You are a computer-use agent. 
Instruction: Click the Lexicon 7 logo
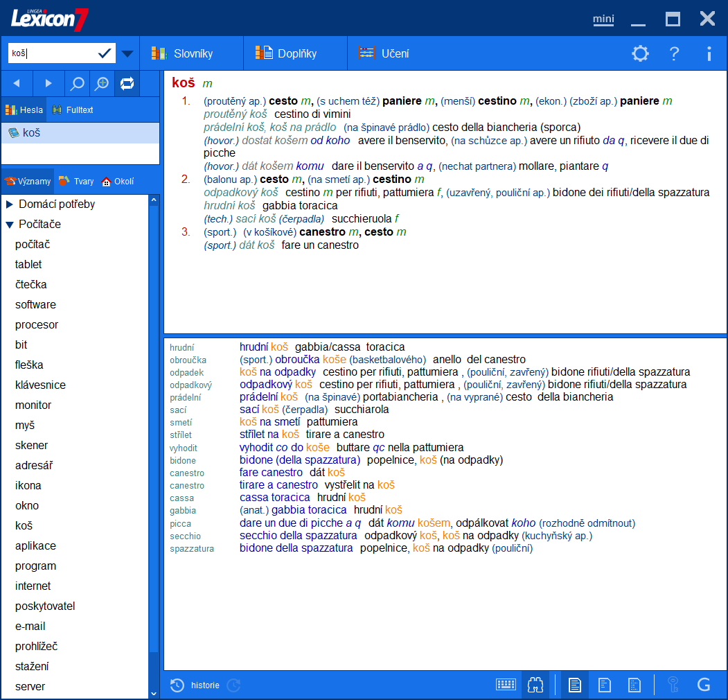[x=50, y=19]
